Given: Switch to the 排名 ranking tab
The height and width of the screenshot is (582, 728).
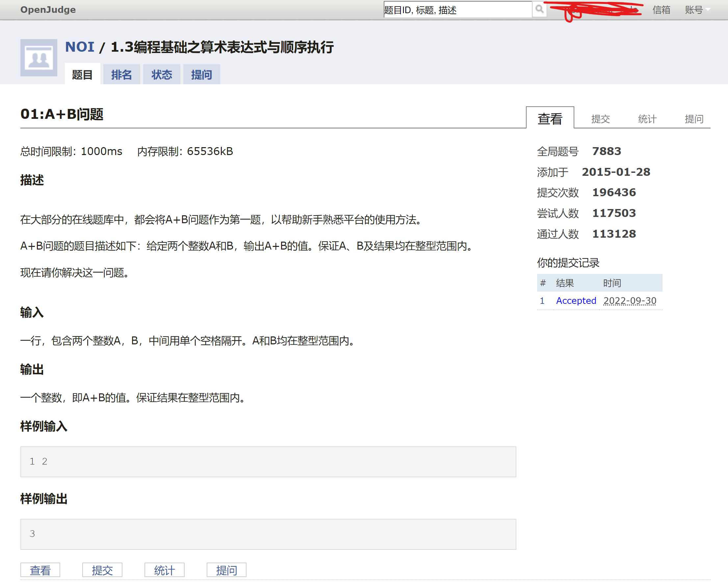Looking at the screenshot, I should tap(121, 75).
